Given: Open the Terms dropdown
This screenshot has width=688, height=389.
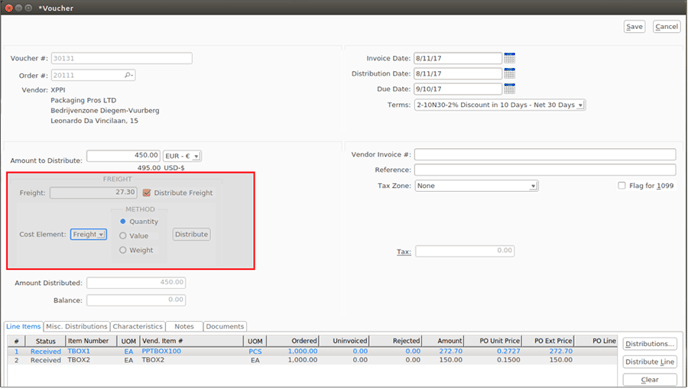Looking at the screenshot, I should tap(500, 105).
